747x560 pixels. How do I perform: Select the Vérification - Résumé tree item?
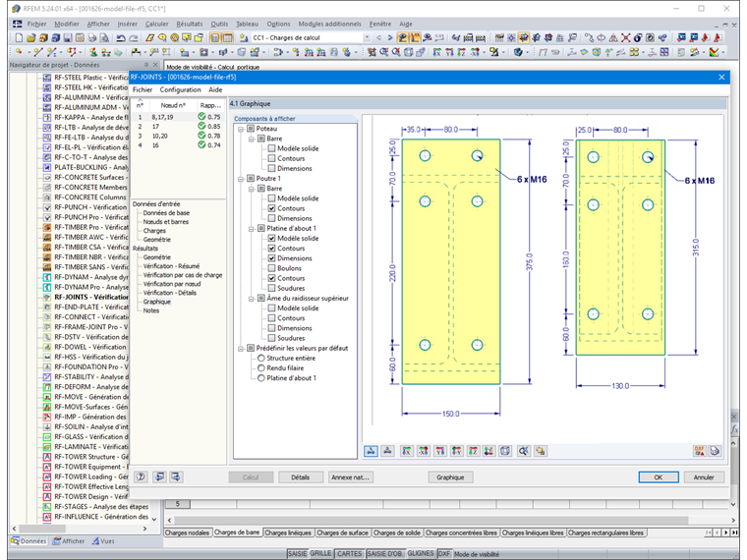pyautogui.click(x=171, y=266)
